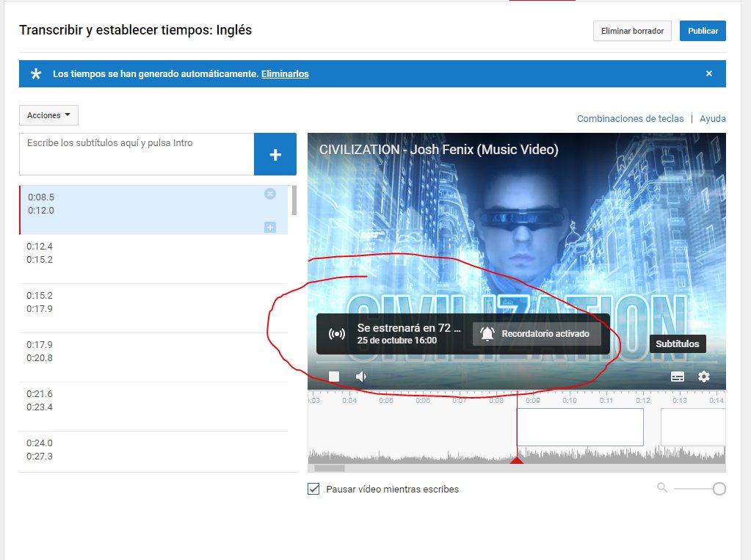This screenshot has width=751, height=560.
Task: Stop the video with the square stop button
Action: click(334, 377)
